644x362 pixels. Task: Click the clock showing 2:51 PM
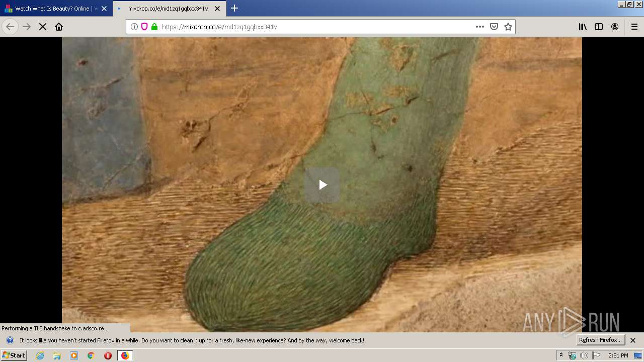click(x=618, y=355)
